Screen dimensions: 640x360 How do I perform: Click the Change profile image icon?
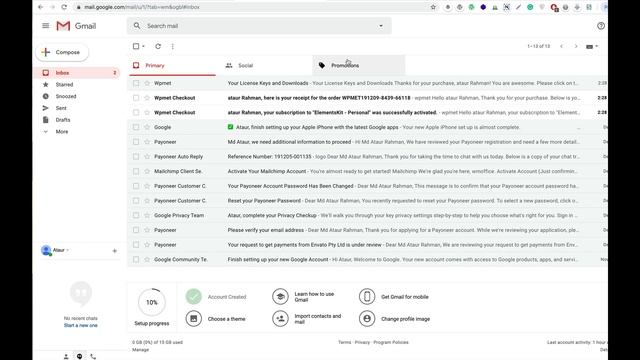point(367,318)
